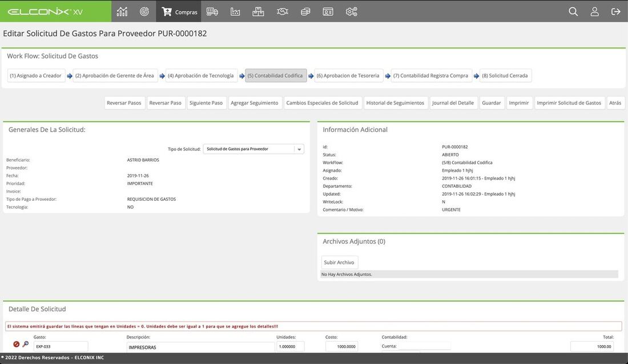Open the warehouse boxes inventory icon
The image size is (628, 364).
(x=258, y=11)
